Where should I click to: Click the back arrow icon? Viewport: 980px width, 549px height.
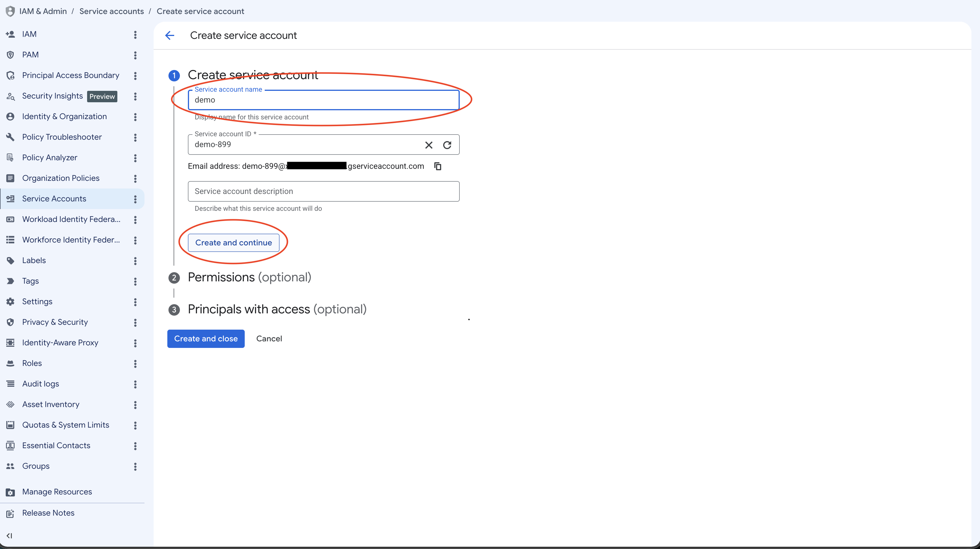[x=170, y=35]
